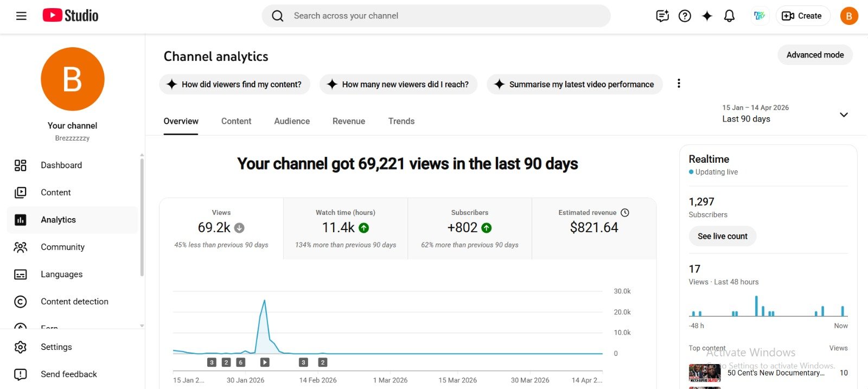Switch to the Revenue tab
The width and height of the screenshot is (868, 389).
(349, 121)
